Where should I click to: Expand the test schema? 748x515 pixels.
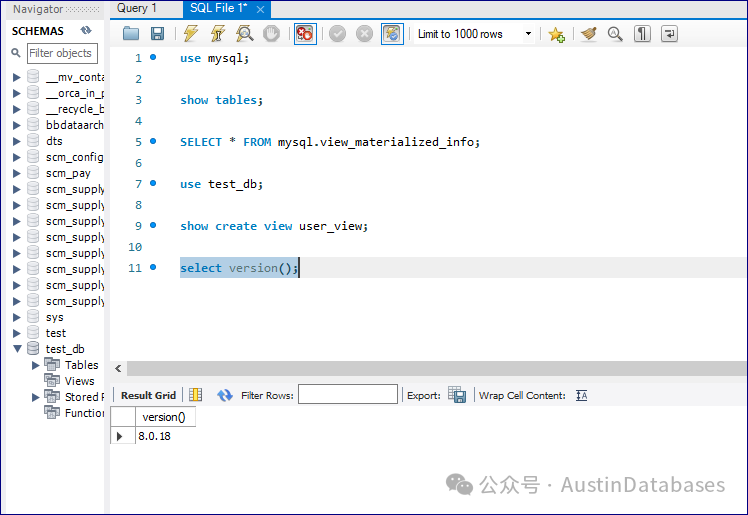point(17,333)
